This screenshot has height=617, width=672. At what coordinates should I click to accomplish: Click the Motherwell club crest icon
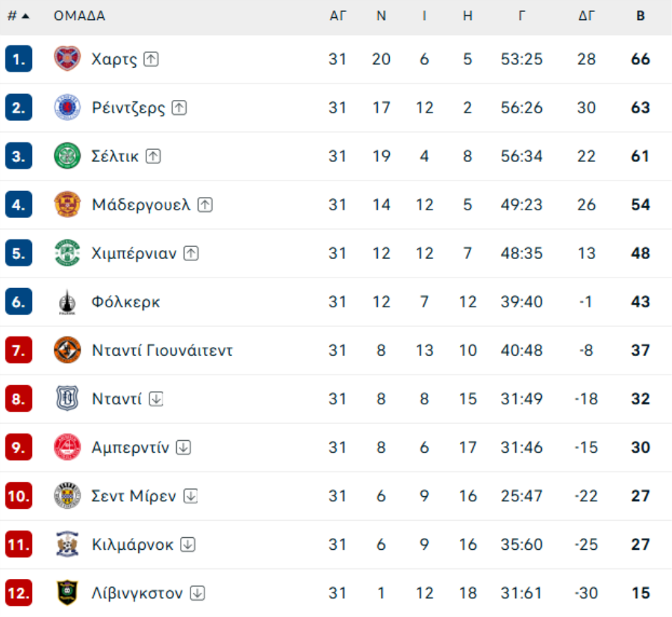tap(67, 204)
